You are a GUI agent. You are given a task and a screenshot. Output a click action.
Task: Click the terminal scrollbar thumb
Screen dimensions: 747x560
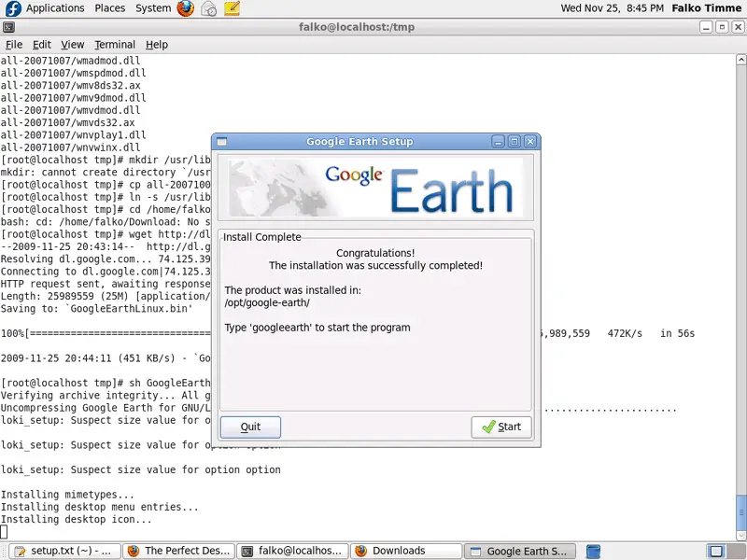[740, 512]
